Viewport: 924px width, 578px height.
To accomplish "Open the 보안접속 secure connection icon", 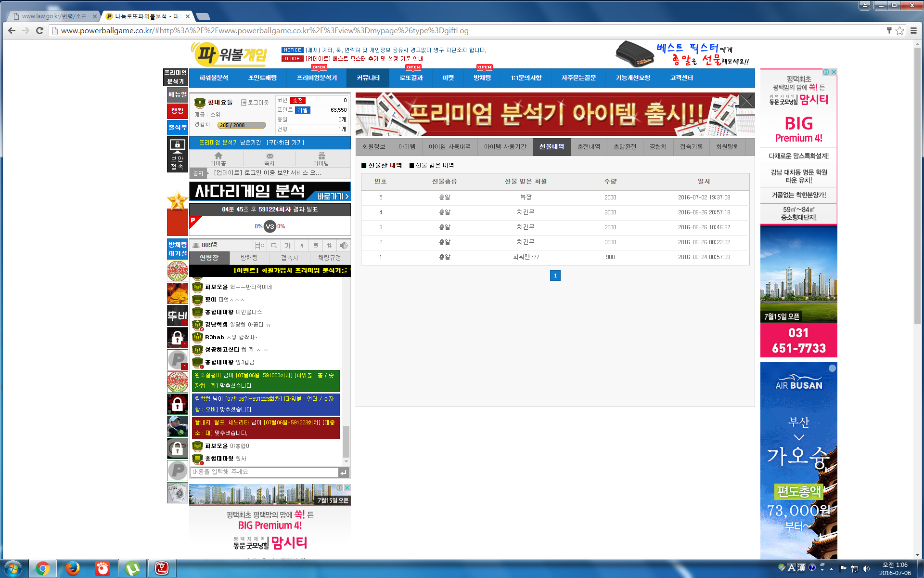I will [177, 154].
